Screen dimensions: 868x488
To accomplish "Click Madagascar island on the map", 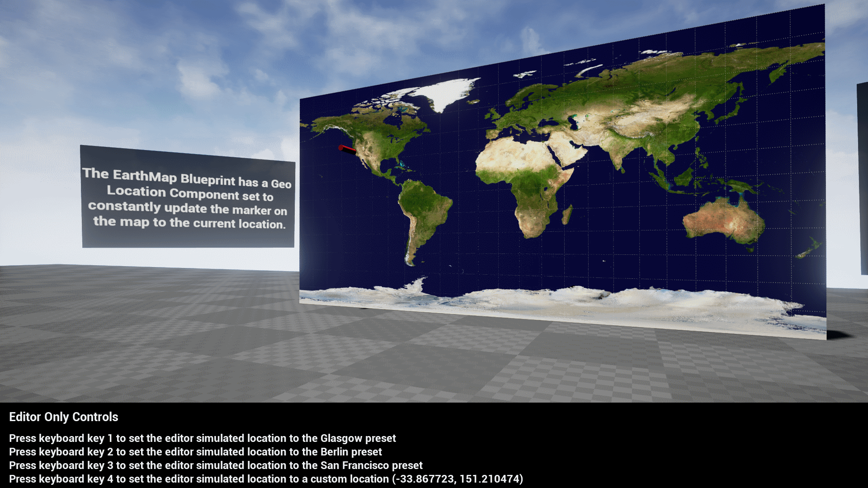I will [567, 214].
